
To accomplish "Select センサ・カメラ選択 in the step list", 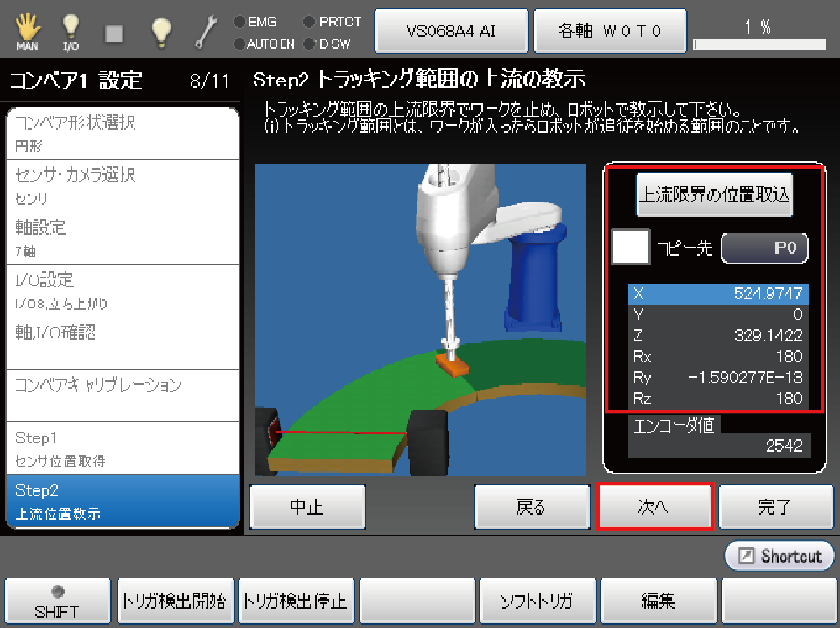I will point(122,186).
